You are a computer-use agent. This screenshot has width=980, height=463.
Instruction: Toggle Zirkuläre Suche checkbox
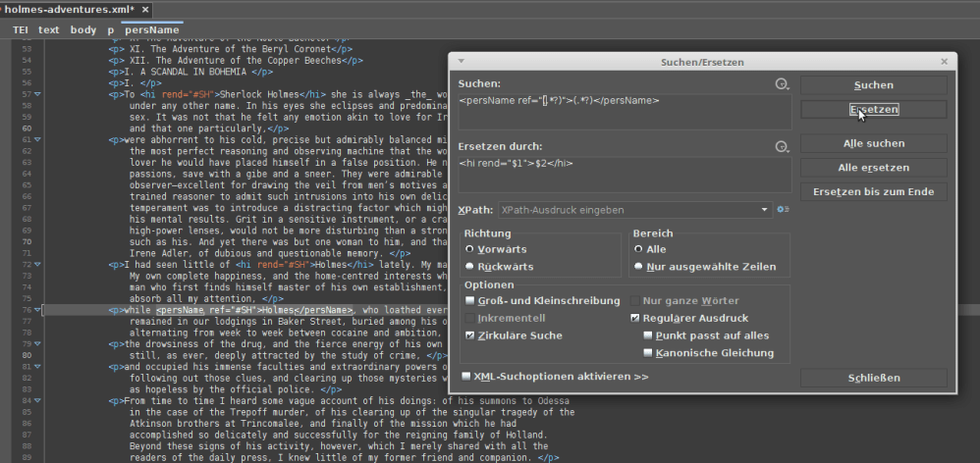click(470, 335)
